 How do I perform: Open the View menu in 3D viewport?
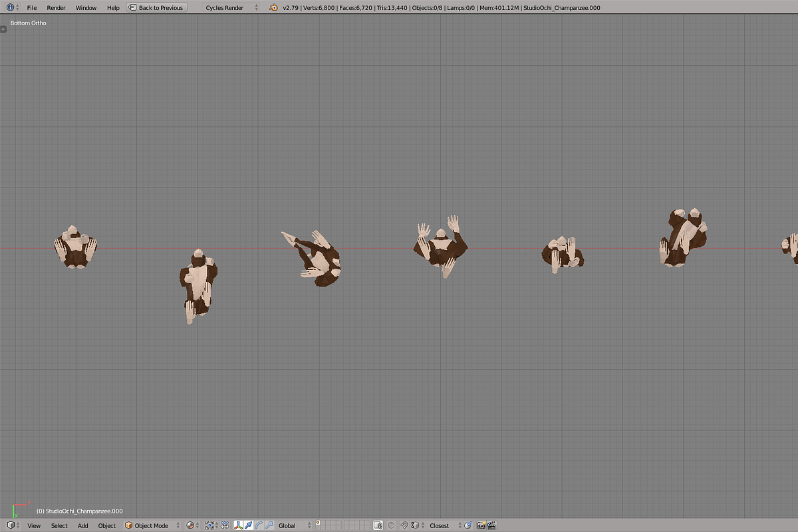tap(34, 525)
